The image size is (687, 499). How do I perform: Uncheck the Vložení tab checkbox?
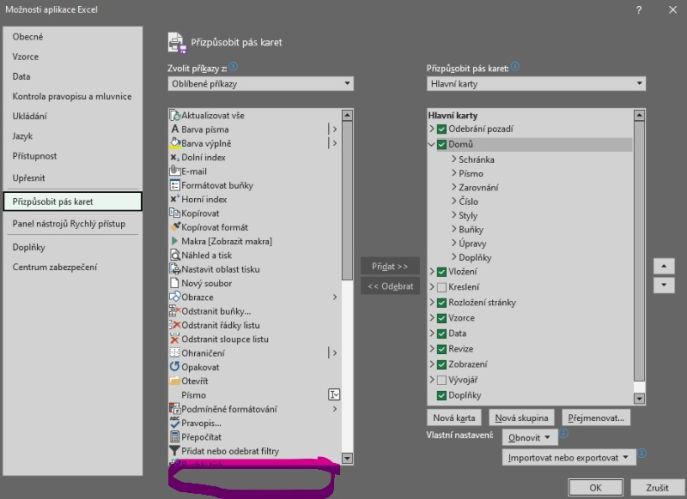pos(442,272)
